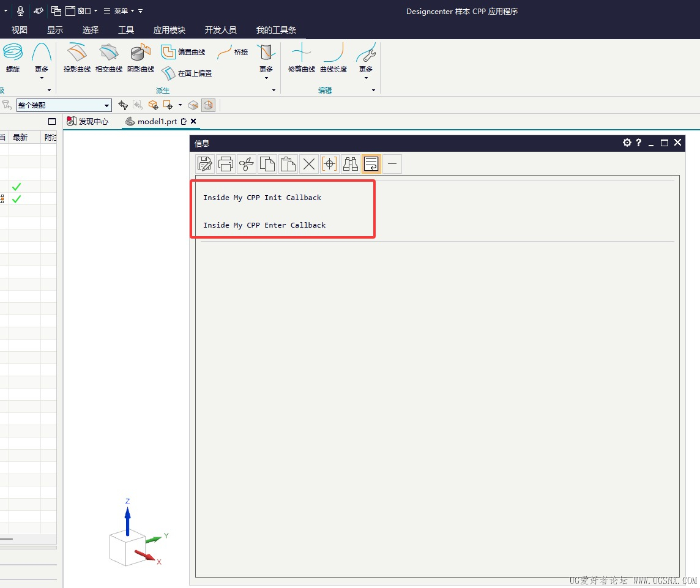Click the microphone voice command icon

(x=20, y=11)
